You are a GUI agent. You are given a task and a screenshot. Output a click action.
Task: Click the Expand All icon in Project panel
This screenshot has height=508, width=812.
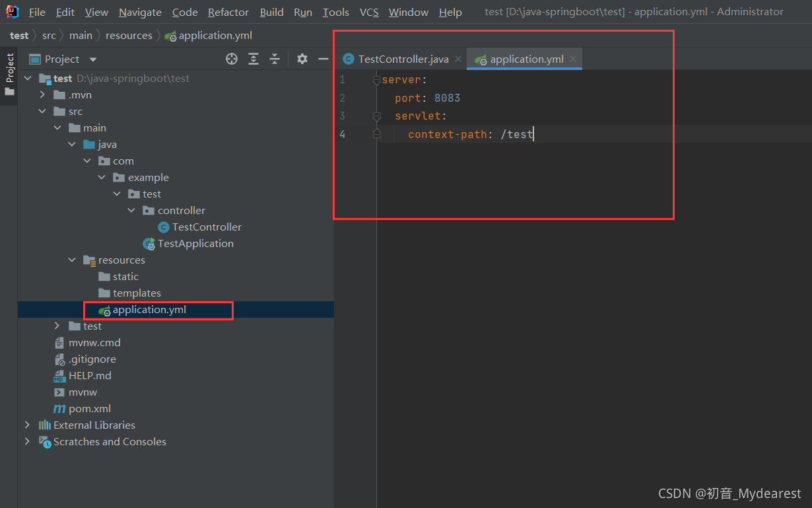(254, 59)
